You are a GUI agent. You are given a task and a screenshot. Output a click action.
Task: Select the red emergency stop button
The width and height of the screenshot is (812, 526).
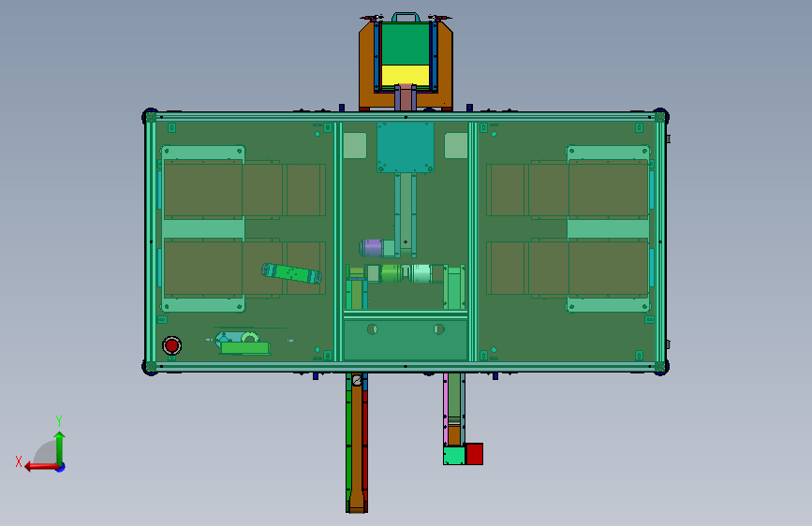[x=172, y=345]
